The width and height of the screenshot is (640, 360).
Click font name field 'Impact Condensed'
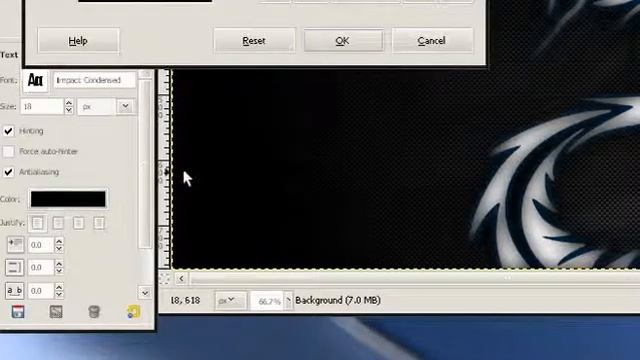[x=94, y=80]
